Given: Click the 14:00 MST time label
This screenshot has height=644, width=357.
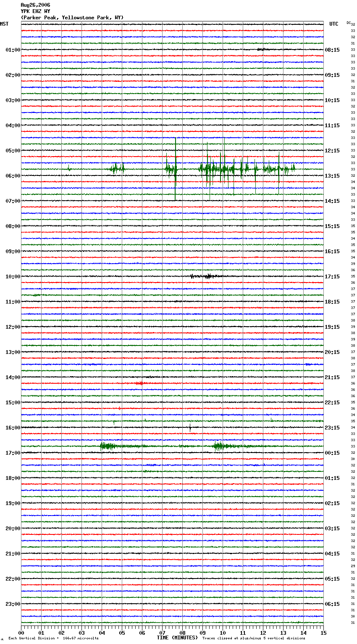Looking at the screenshot, I should tap(13, 377).
